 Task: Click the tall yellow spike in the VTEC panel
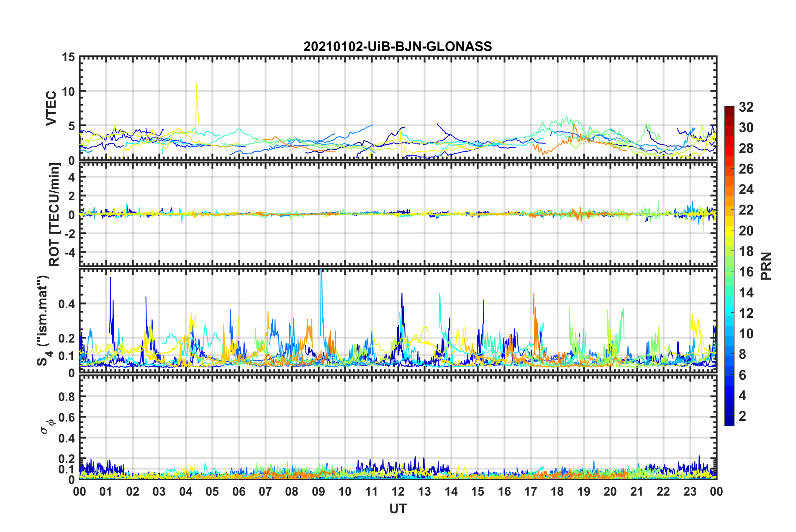[196, 105]
